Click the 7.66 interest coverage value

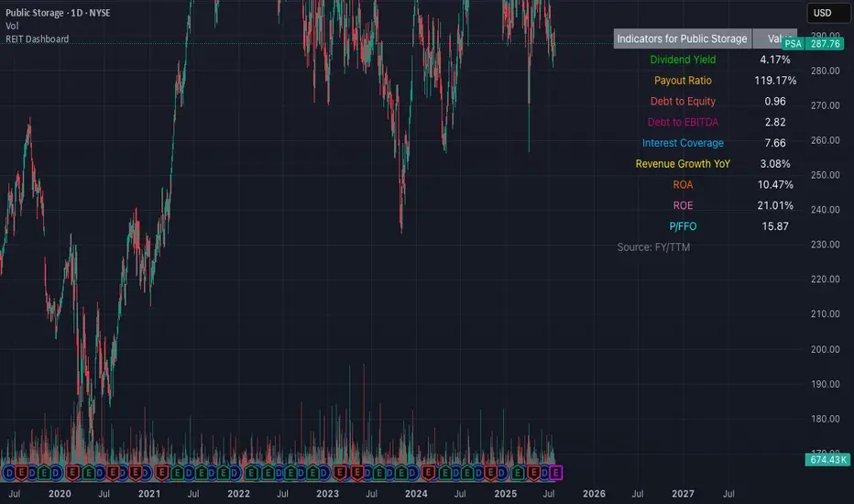(x=774, y=143)
